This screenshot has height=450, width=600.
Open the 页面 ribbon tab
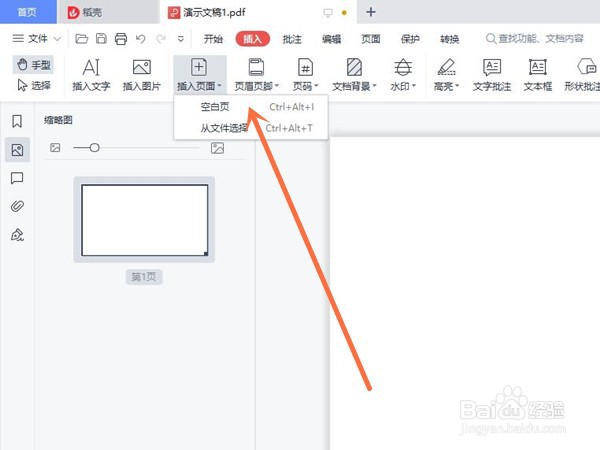(x=371, y=39)
